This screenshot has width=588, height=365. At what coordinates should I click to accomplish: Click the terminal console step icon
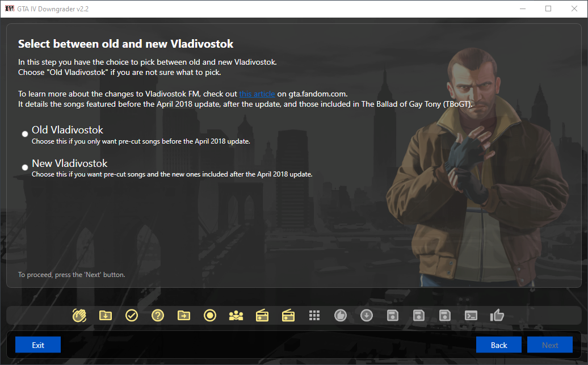pos(471,316)
